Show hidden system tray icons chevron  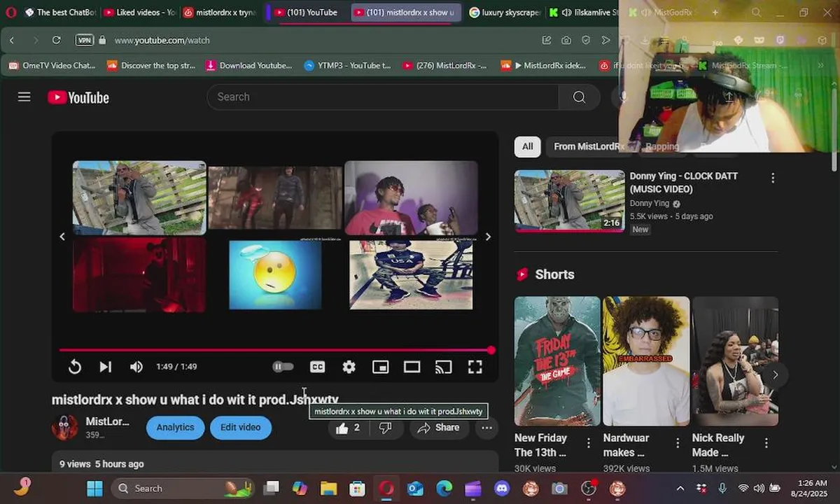(680, 489)
